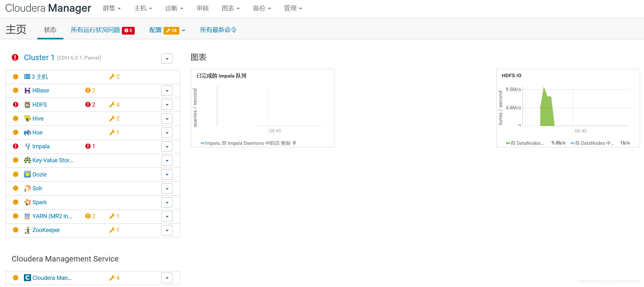This screenshot has width=644, height=287.
Task: Click HDFS red health status icon
Action: point(16,105)
